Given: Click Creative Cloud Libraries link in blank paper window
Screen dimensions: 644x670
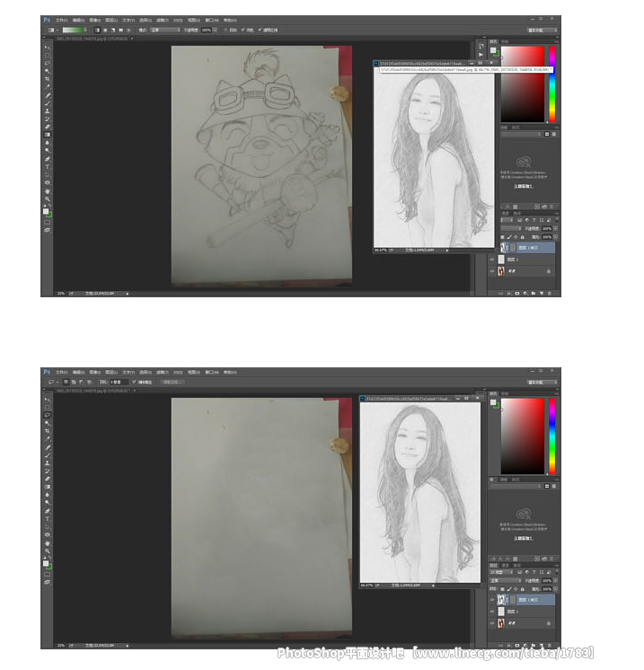Looking at the screenshot, I should (x=524, y=538).
